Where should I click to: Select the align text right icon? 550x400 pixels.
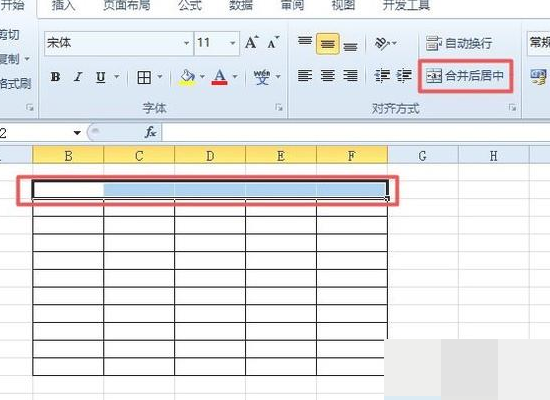pos(350,75)
